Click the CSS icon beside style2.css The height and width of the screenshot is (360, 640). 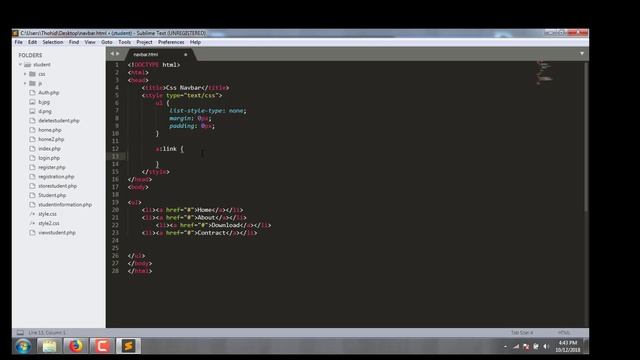(x=32, y=223)
